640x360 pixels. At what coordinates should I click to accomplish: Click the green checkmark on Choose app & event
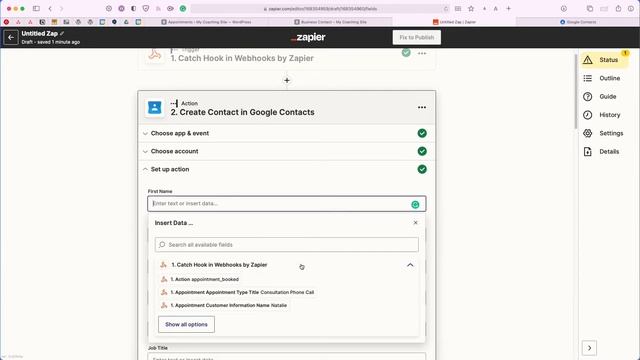[422, 133]
